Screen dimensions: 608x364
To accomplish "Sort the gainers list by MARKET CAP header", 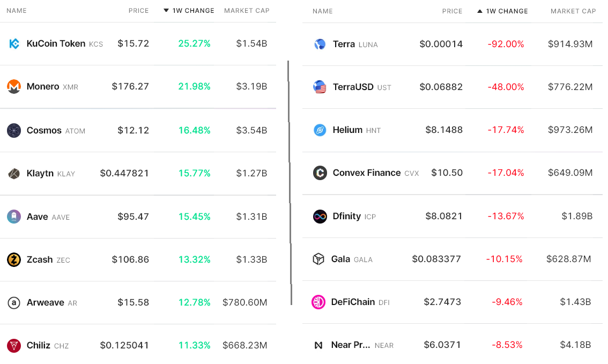I will click(247, 10).
